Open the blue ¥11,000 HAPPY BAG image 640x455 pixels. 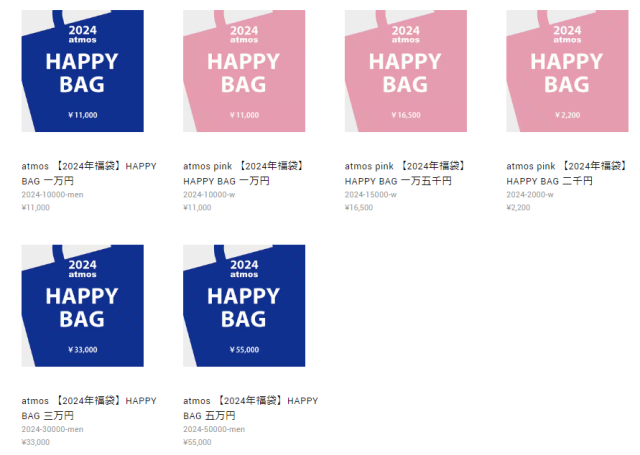(82, 71)
